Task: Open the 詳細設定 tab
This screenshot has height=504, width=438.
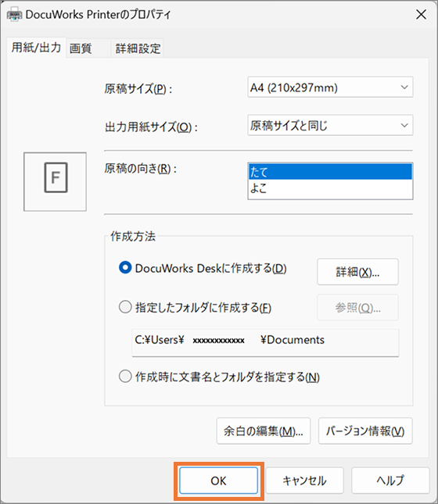Action: point(138,48)
